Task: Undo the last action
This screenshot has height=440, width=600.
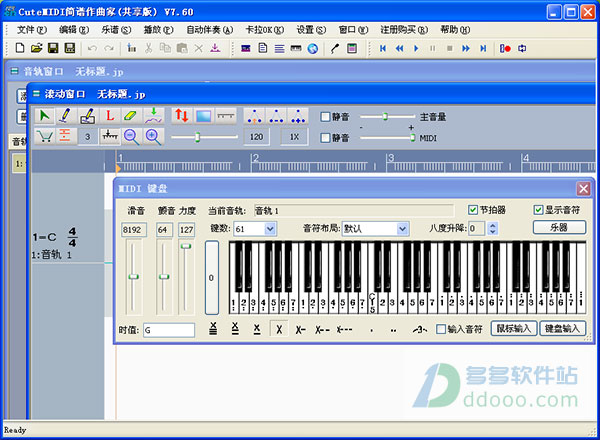Action: click(92, 48)
